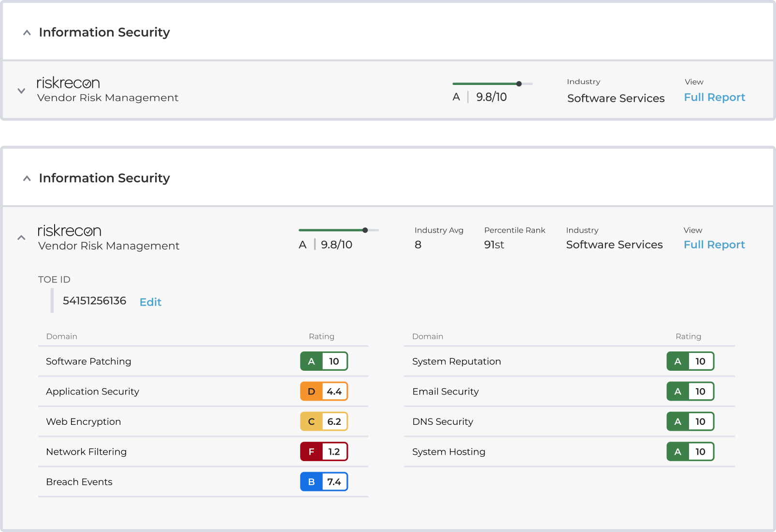Open the Full Report next to Percentile Rank
Image resolution: width=776 pixels, height=532 pixels.
tap(714, 245)
